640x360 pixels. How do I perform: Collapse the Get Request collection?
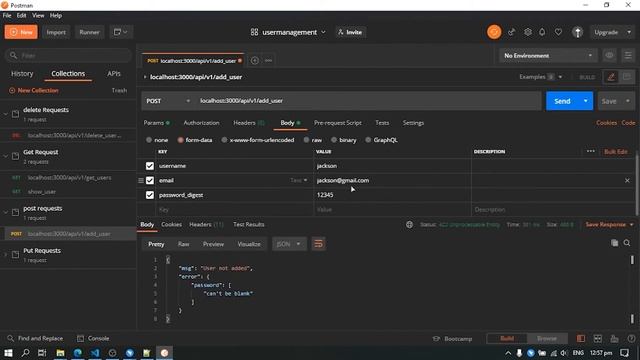tap(6, 156)
